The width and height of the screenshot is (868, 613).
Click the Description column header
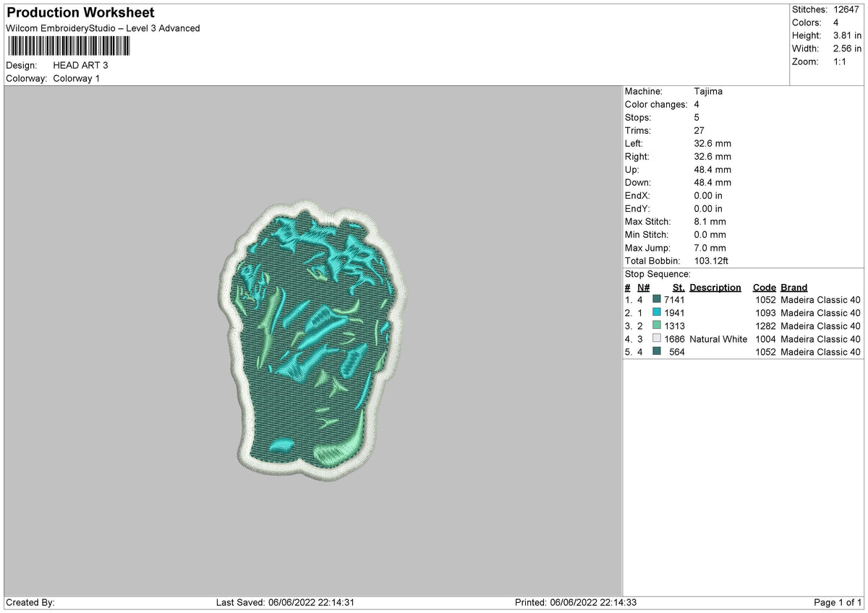tap(715, 287)
